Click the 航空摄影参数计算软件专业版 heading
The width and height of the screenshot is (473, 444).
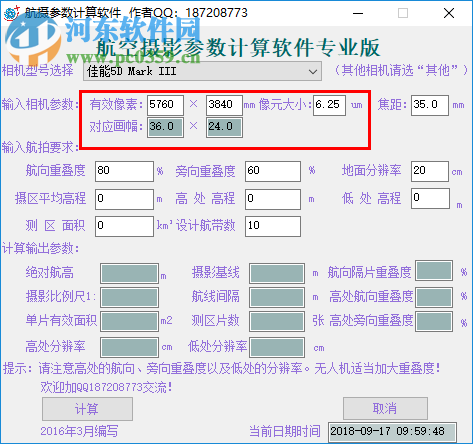pos(238,47)
